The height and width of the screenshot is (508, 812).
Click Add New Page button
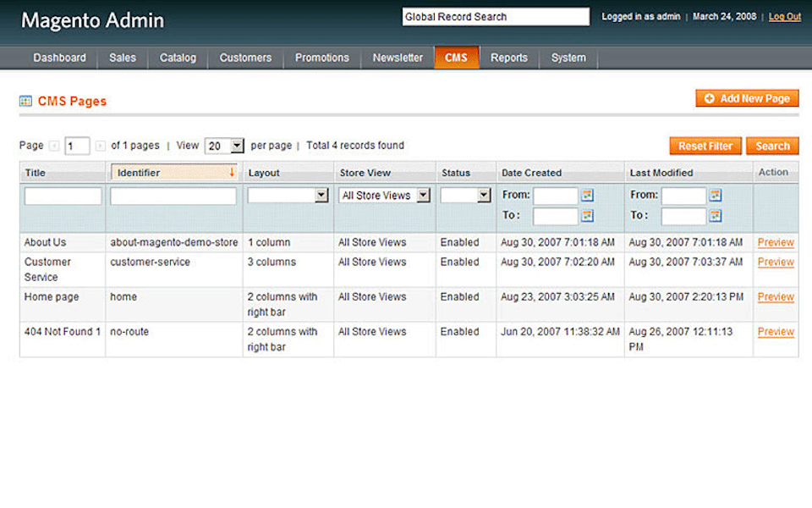pos(747,98)
